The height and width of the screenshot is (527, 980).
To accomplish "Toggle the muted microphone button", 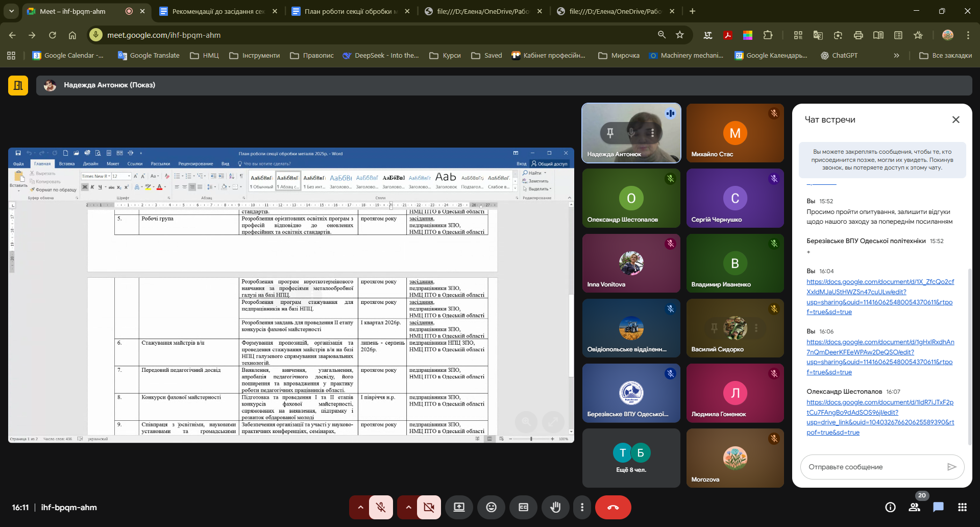I will 381,507.
